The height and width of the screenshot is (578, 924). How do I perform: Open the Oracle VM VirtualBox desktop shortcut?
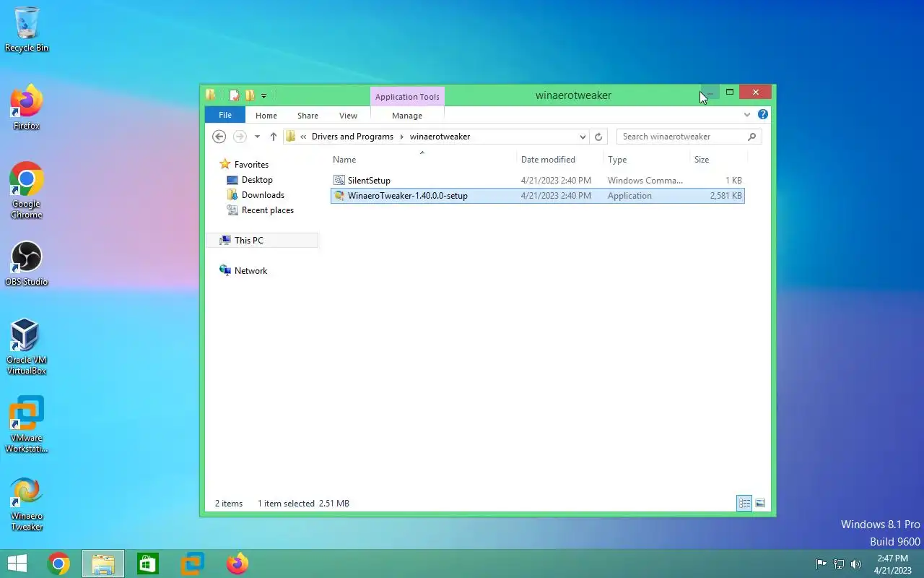pos(27,345)
